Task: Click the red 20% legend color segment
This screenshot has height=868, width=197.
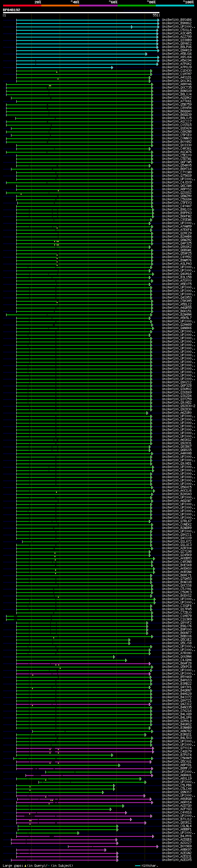Action: (x=22, y=6)
